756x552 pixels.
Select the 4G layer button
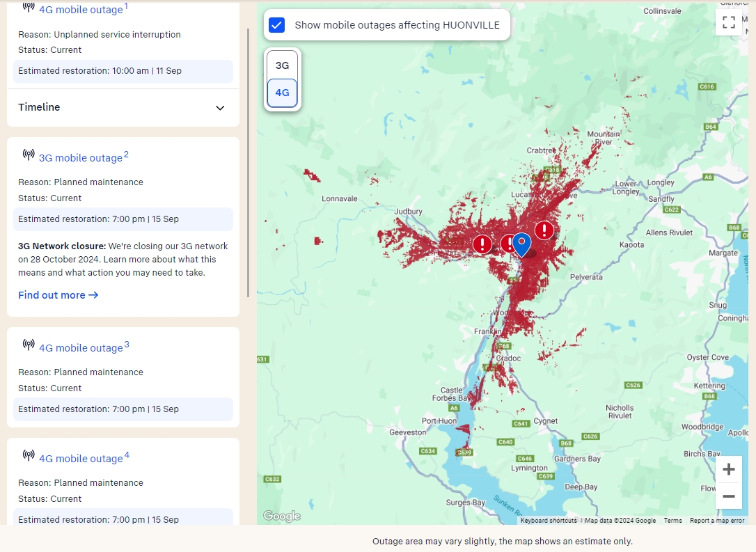pyautogui.click(x=282, y=92)
